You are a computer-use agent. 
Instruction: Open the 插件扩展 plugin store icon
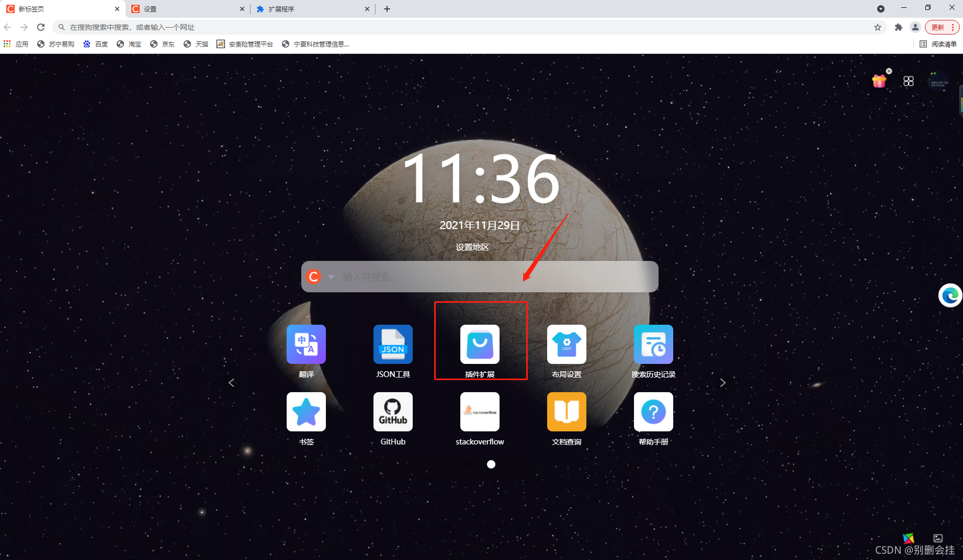point(480,344)
